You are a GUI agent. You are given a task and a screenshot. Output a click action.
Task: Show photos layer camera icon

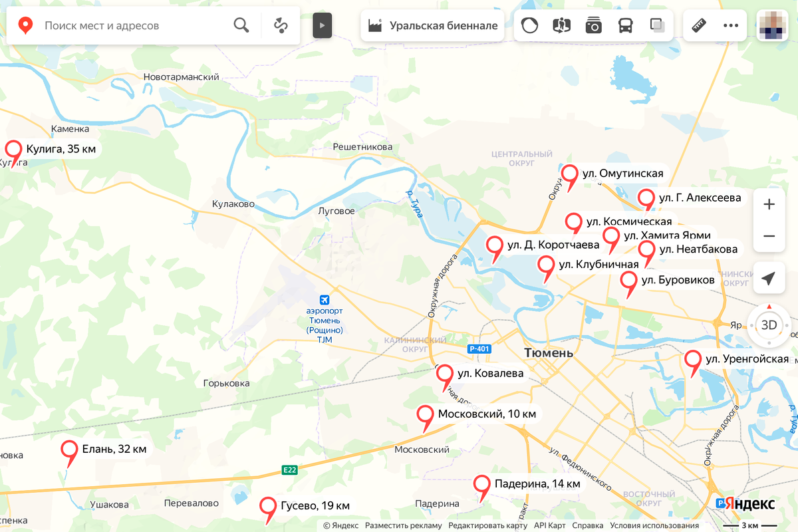(x=593, y=26)
